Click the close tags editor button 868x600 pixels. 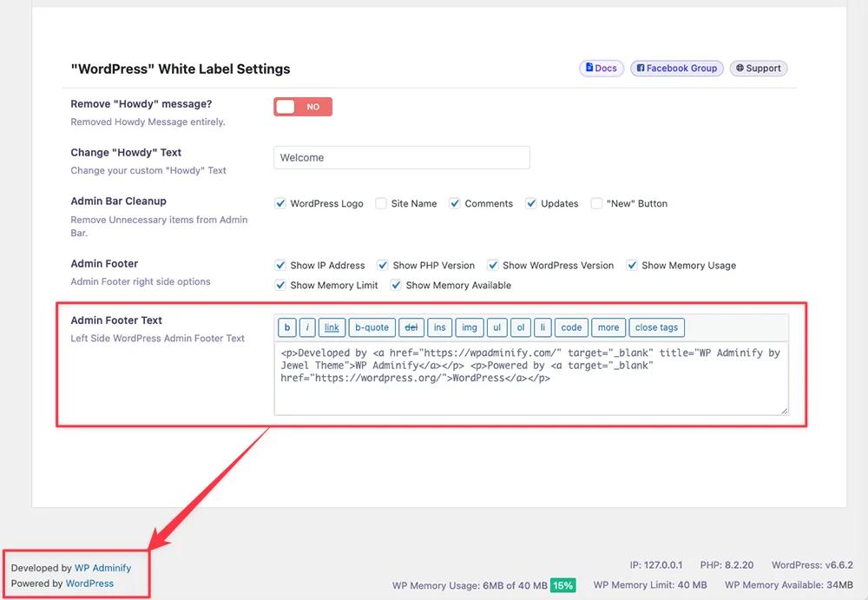(656, 327)
